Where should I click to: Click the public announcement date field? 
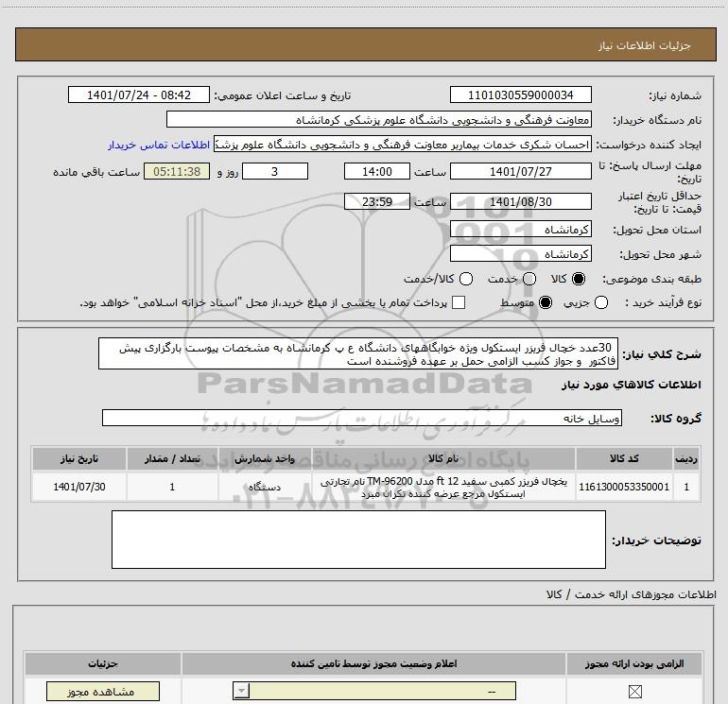[x=139, y=95]
